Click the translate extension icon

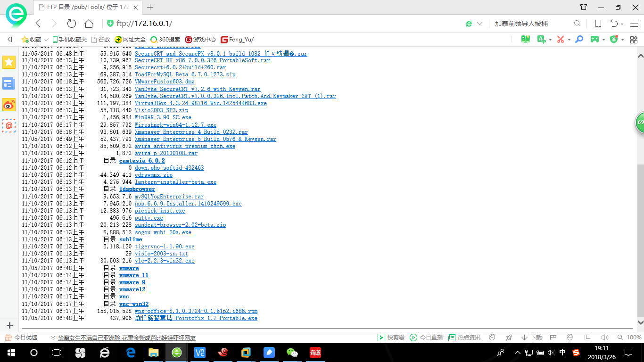pos(541,40)
